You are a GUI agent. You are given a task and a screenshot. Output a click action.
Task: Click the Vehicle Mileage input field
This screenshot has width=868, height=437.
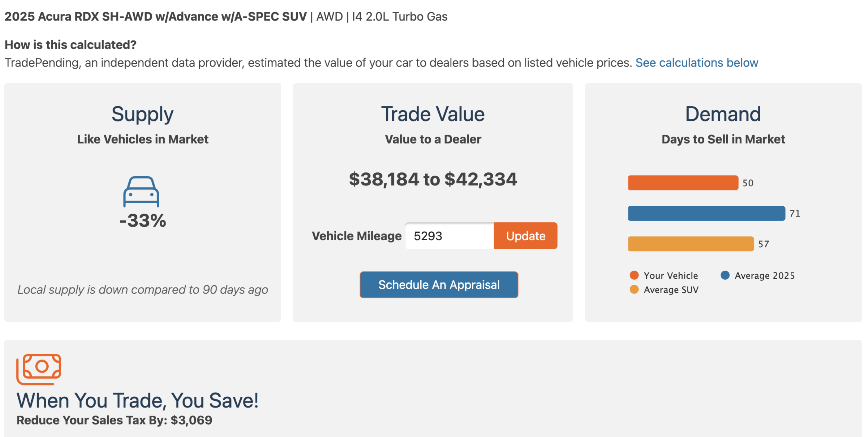coord(450,236)
